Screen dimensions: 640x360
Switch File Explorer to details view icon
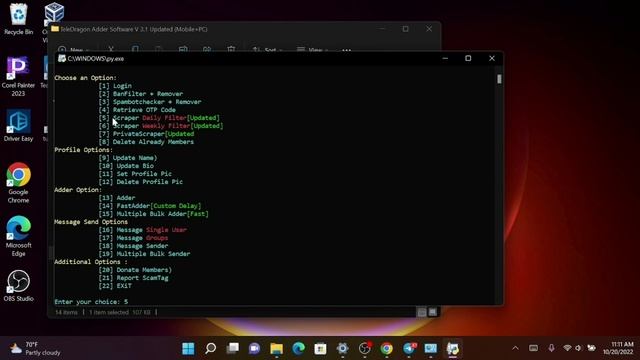point(422,312)
